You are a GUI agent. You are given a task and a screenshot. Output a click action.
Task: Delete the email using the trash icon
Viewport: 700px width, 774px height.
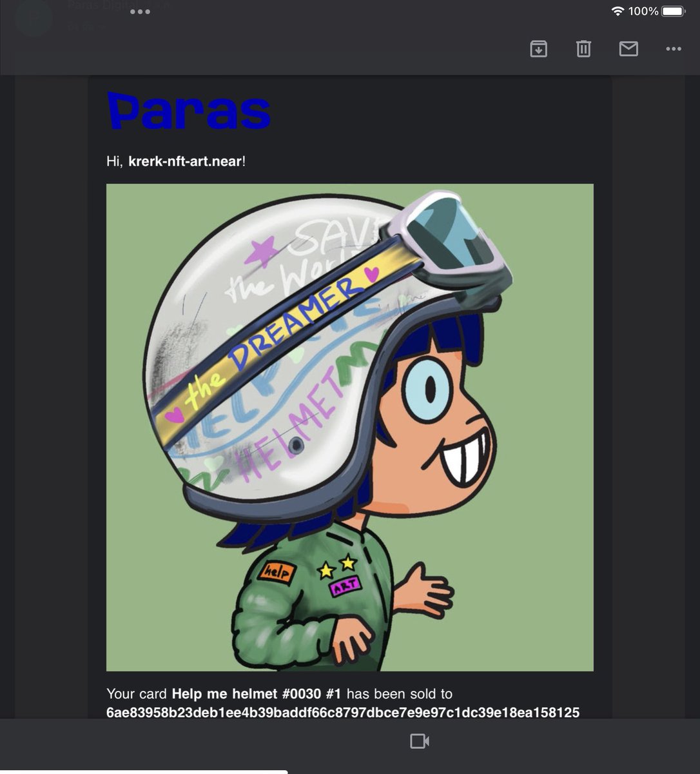click(583, 48)
